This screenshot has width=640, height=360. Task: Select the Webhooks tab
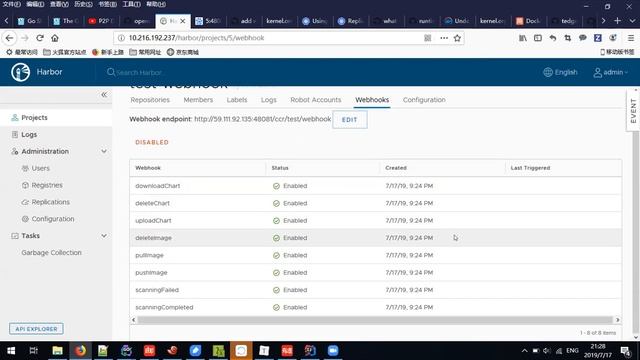click(x=372, y=100)
